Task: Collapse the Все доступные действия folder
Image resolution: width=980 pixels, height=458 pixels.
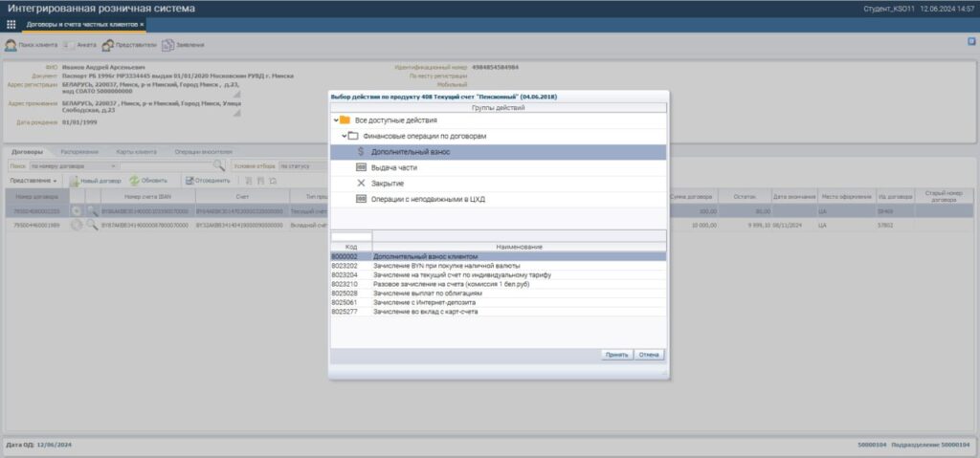Action: coord(336,120)
